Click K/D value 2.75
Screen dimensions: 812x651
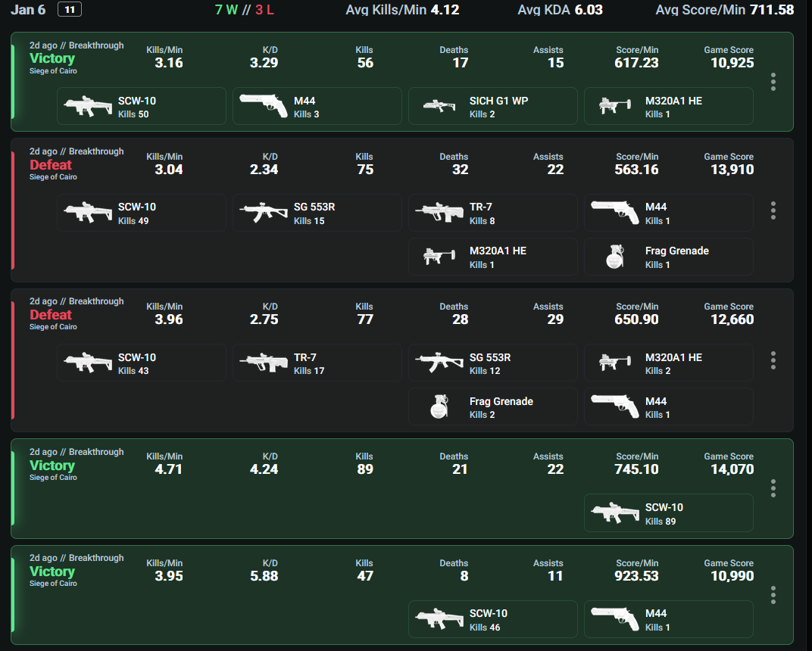264,319
